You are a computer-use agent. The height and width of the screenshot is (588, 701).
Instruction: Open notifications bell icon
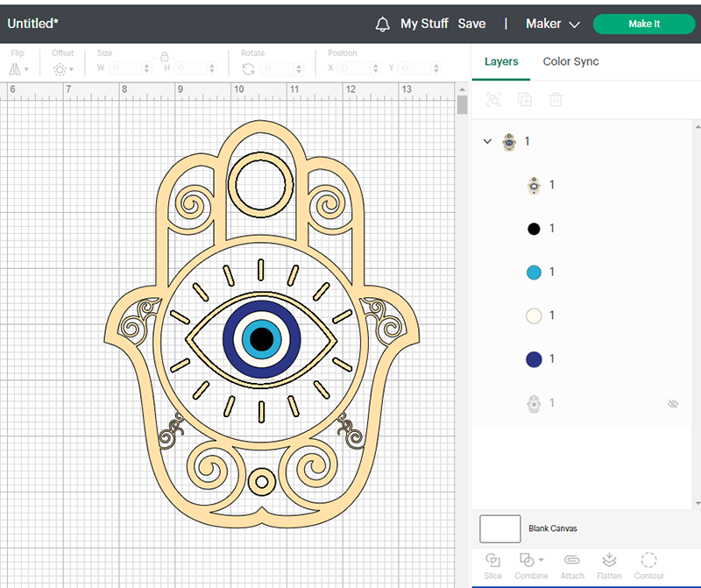pos(382,25)
